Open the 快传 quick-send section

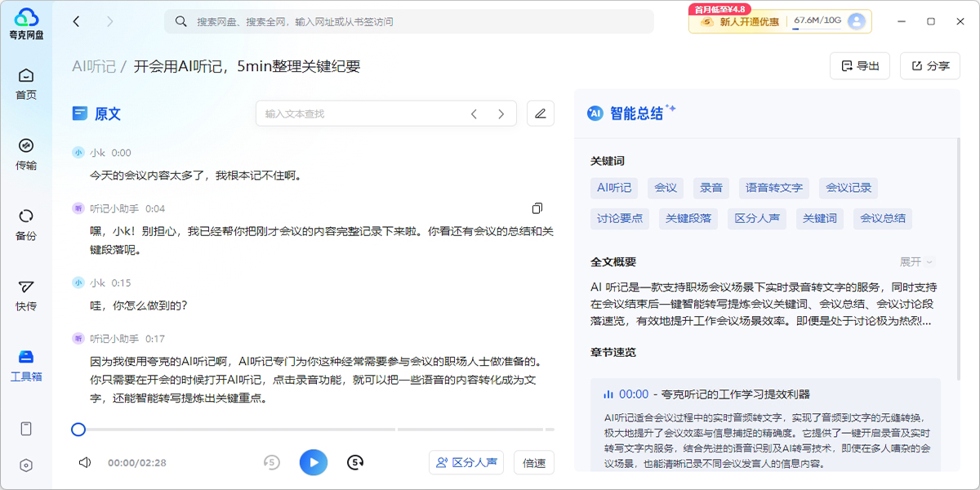click(x=26, y=296)
